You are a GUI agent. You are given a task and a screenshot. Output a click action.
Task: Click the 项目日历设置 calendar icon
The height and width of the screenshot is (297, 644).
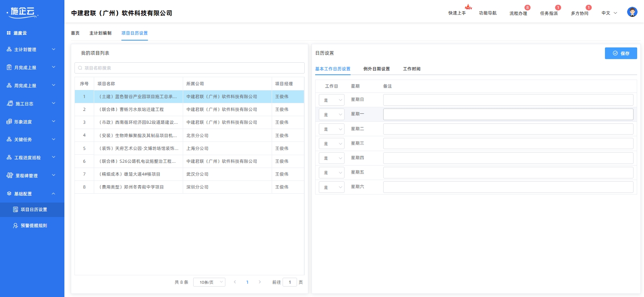tap(15, 209)
